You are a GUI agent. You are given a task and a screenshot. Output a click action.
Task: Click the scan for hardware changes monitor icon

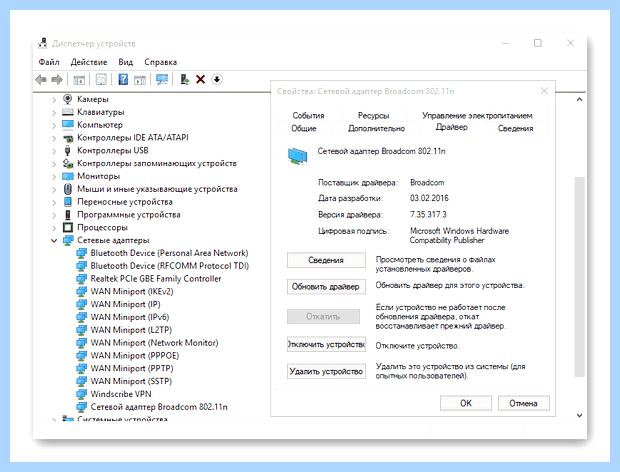click(162, 79)
